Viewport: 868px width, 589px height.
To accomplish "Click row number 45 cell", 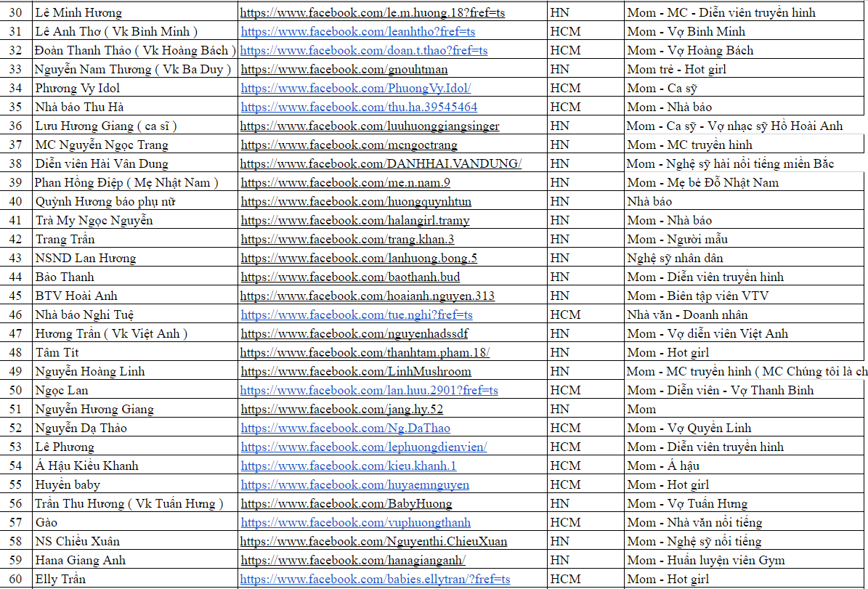I will click(15, 296).
